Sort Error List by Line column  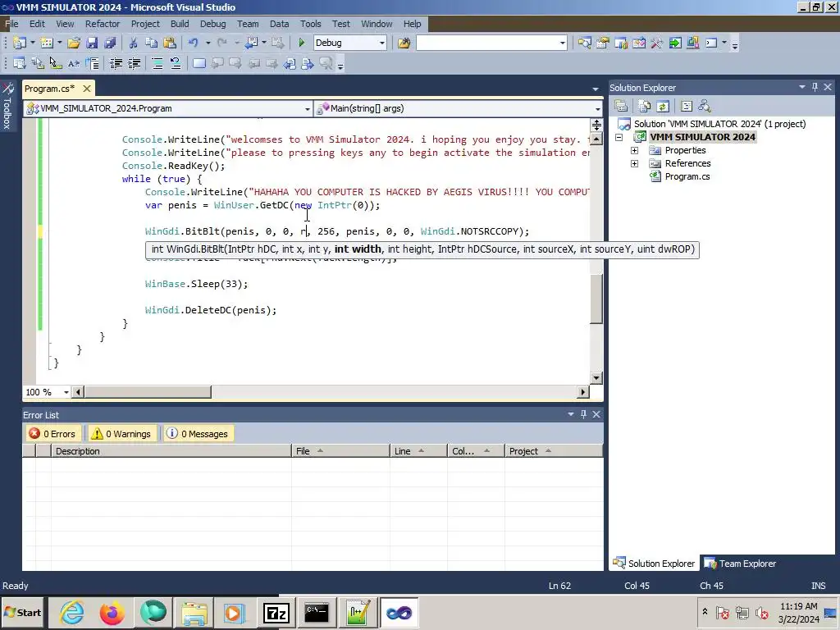418,451
